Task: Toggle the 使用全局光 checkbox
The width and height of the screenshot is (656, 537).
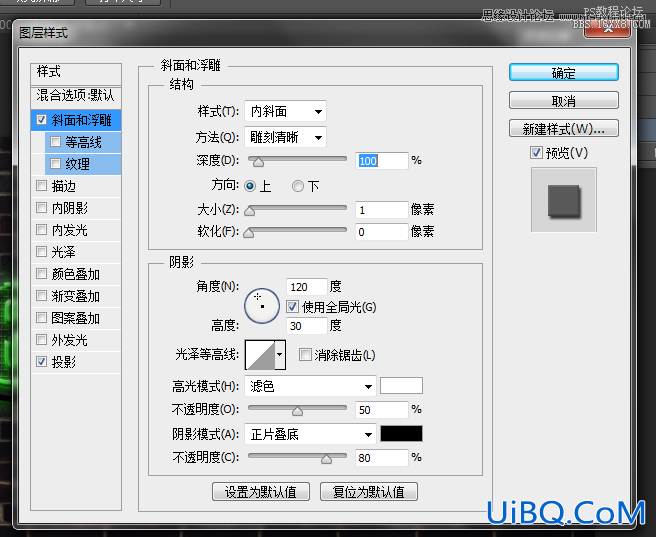Action: (x=292, y=307)
